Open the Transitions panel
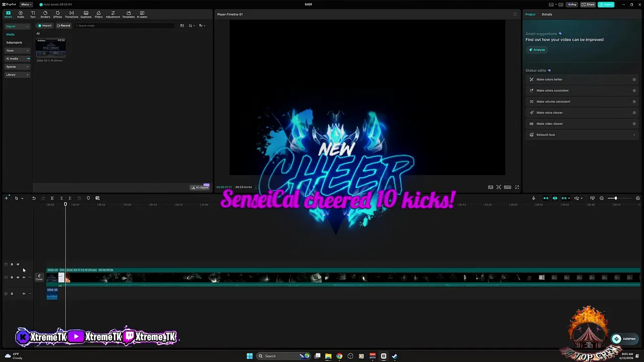 [x=71, y=14]
